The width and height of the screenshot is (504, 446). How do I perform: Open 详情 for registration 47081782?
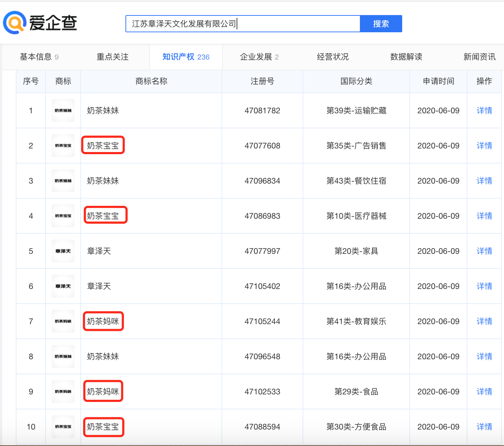coord(484,110)
